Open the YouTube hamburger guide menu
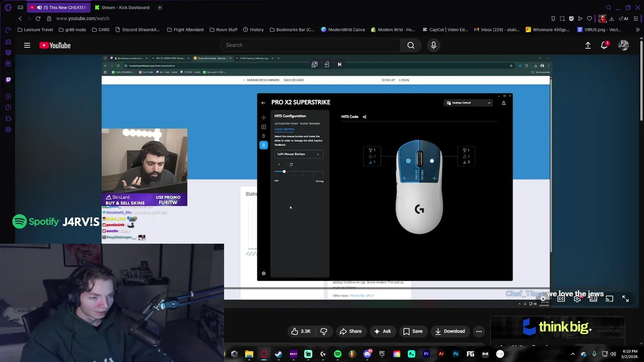Viewport: 644px width, 362px height. coord(27,45)
